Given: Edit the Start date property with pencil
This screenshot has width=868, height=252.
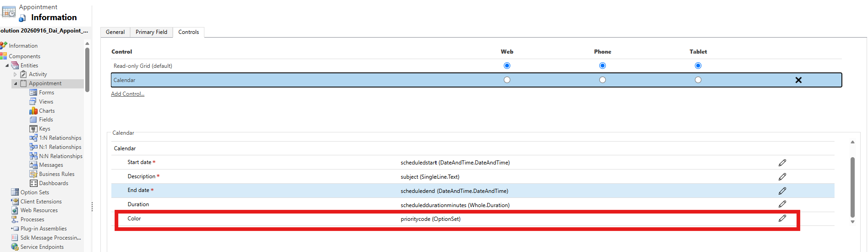Looking at the screenshot, I should [782, 163].
